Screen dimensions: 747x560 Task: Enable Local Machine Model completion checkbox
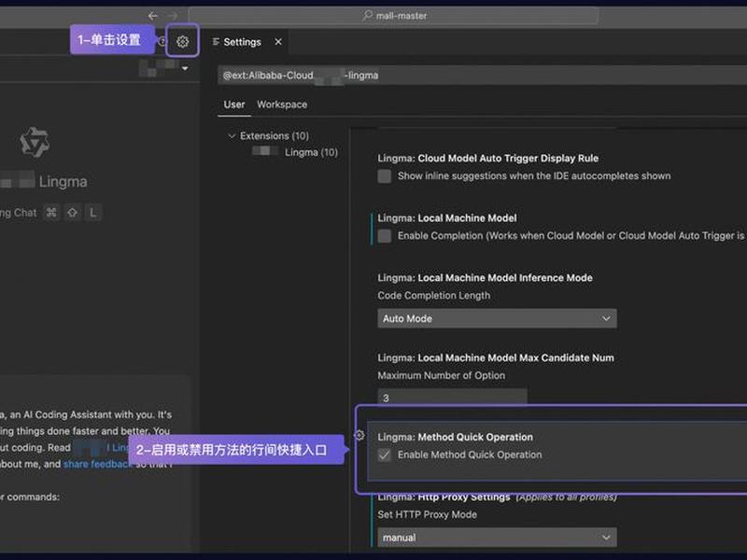[x=385, y=236]
